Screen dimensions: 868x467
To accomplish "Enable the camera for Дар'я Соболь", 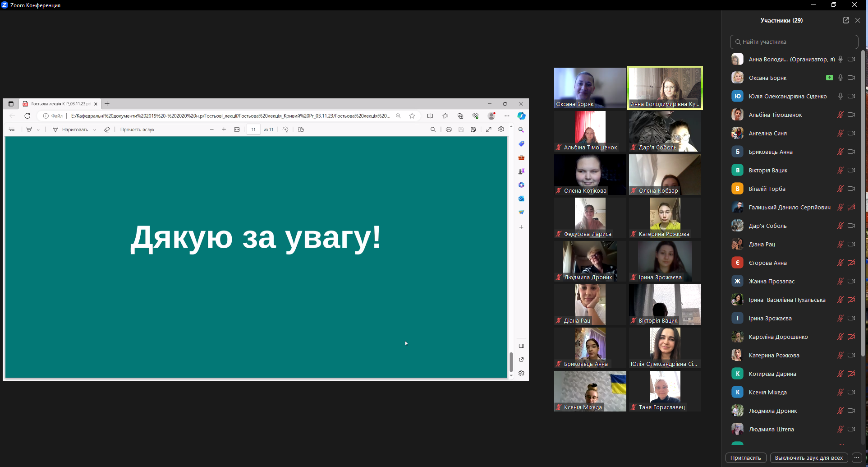I will (x=852, y=226).
